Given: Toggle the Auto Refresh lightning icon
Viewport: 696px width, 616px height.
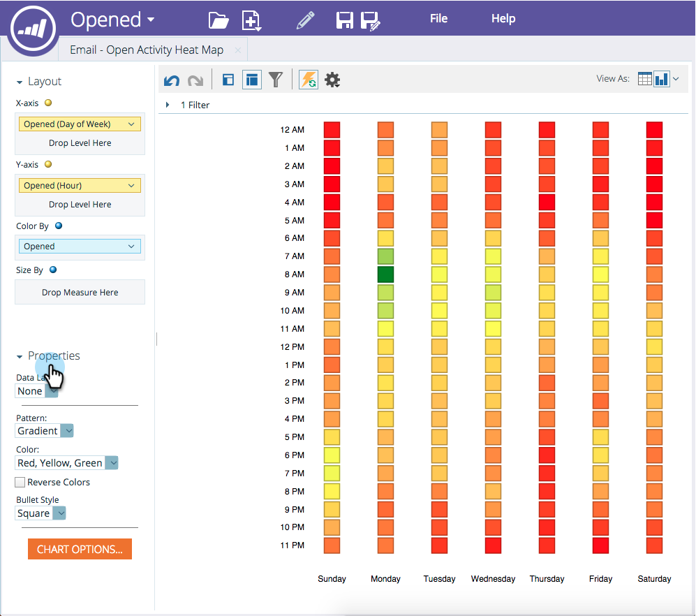Looking at the screenshot, I should pos(309,80).
